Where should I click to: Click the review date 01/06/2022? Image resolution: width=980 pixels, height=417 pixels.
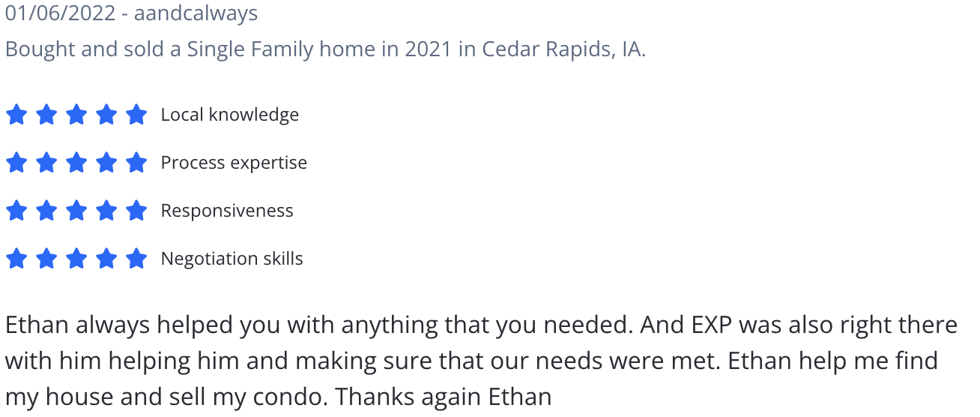point(60,13)
